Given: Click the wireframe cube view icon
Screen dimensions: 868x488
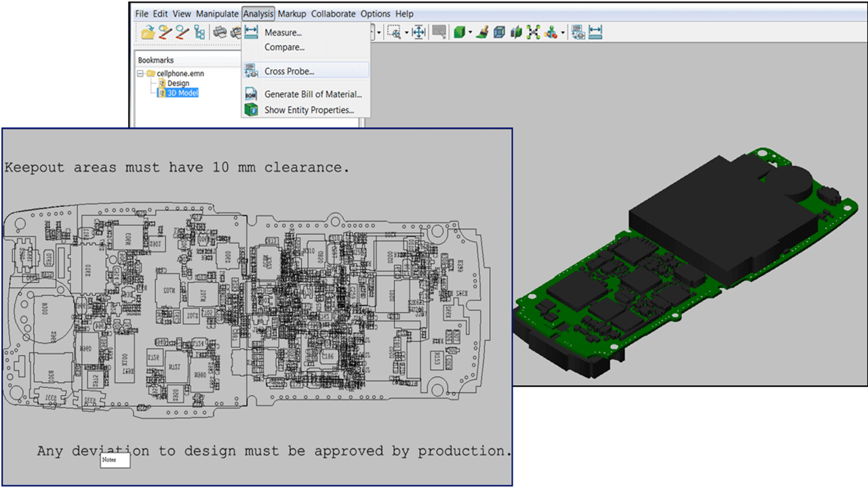Looking at the screenshot, I should (499, 32).
